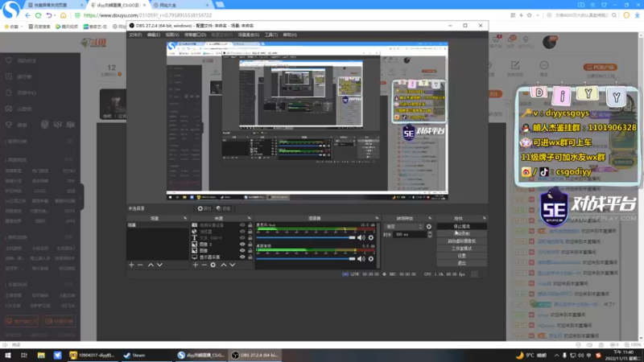
Task: Move the selected source up
Action: pos(224,265)
